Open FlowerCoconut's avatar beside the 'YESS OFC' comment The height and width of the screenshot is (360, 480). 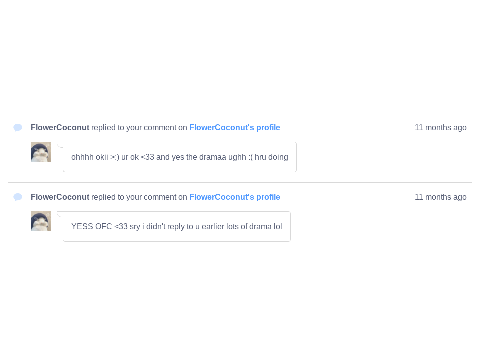[41, 221]
